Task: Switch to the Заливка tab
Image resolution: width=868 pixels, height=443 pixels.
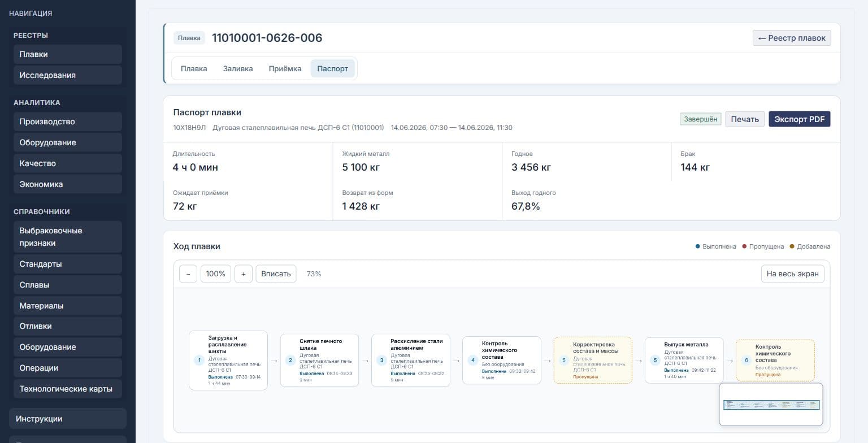Action: 238,68
